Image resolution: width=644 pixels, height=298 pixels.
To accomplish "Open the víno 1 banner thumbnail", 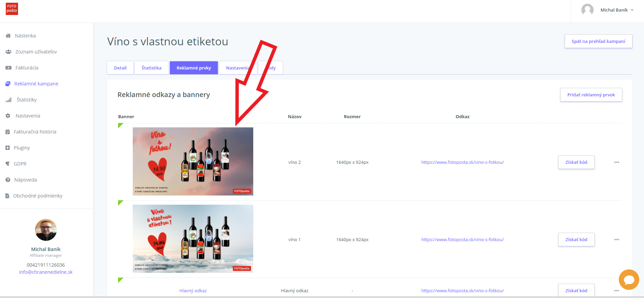I will (193, 239).
